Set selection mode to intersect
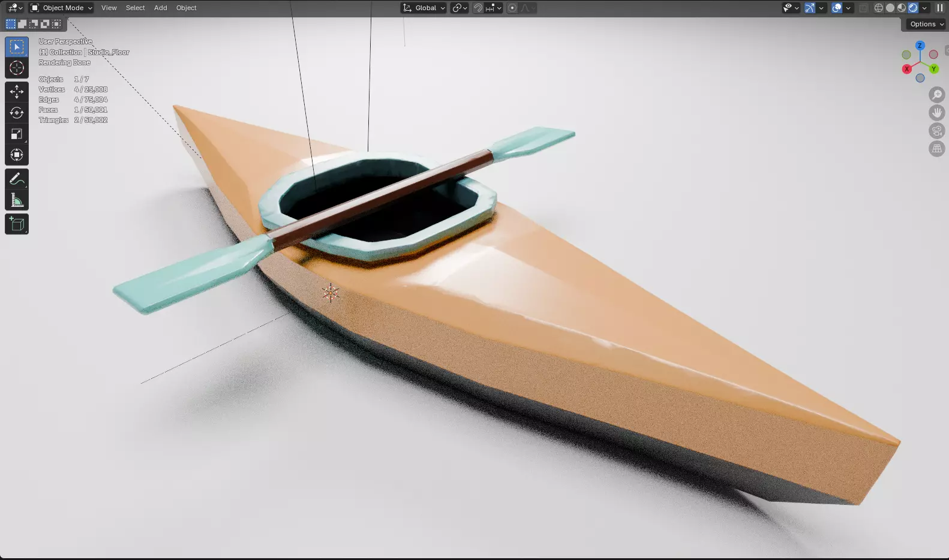Screen dimensions: 949x560 click(56, 24)
